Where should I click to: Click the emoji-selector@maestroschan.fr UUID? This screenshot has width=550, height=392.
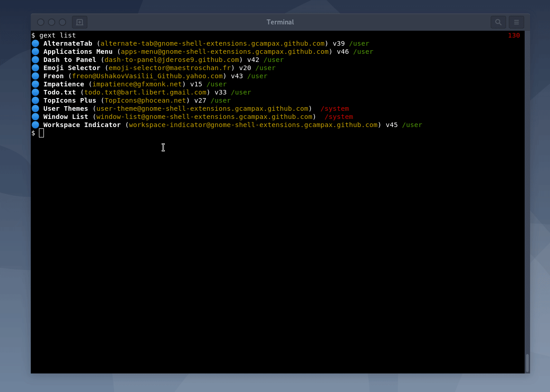(170, 68)
